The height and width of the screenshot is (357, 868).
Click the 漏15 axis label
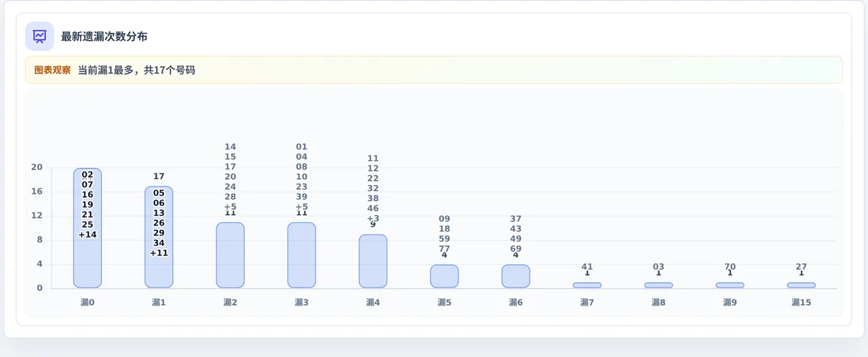[802, 303]
